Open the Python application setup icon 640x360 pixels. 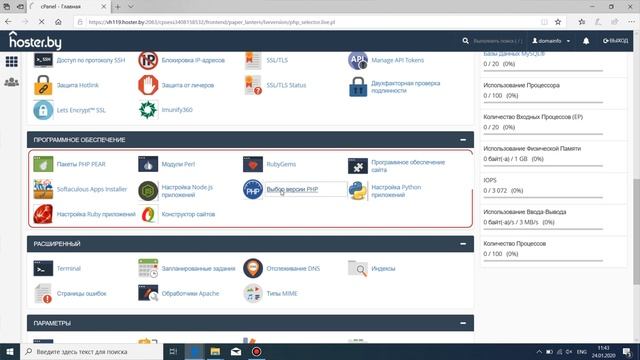(358, 191)
